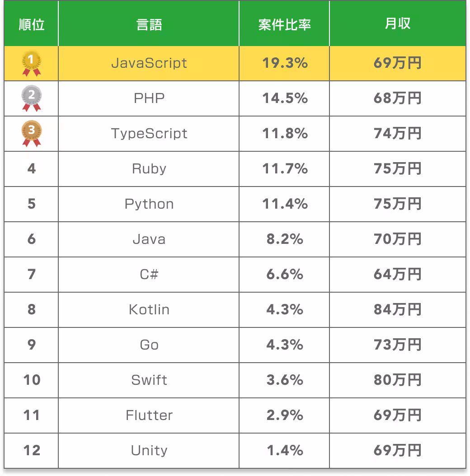Select the PHP language cell
The width and height of the screenshot is (470, 476).
149,98
